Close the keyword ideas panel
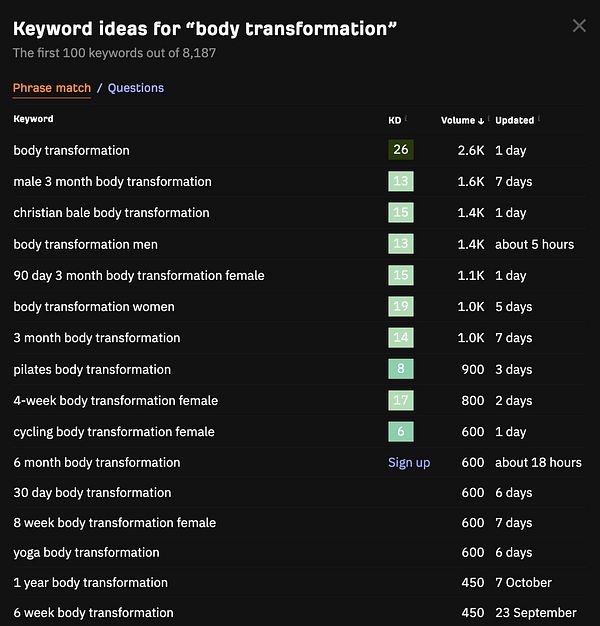The image size is (600, 626). (x=579, y=26)
